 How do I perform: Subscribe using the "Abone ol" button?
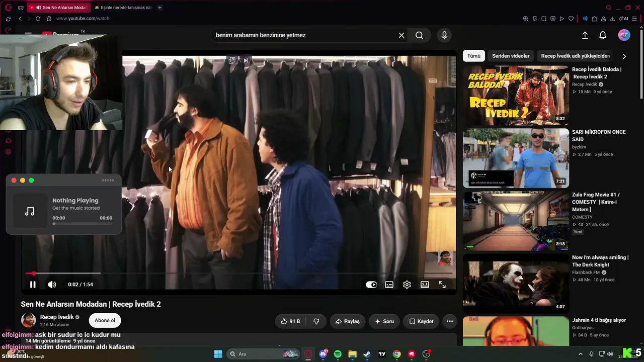(x=105, y=320)
